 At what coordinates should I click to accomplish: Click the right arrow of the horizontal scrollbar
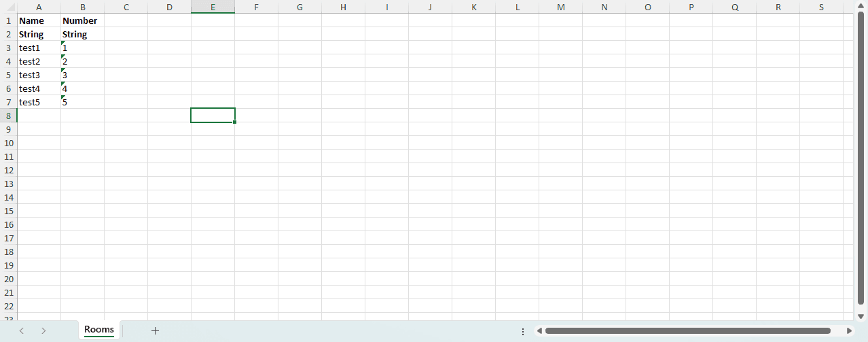tap(849, 331)
